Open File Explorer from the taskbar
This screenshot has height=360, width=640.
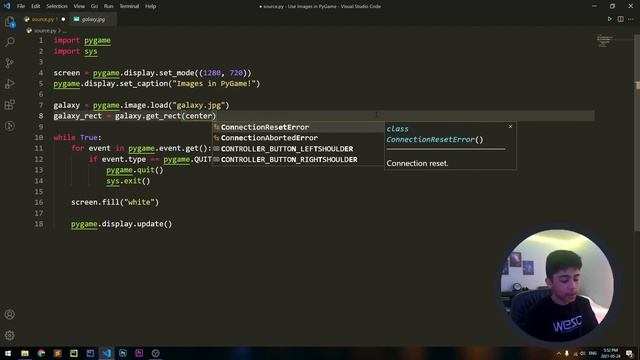click(25, 353)
